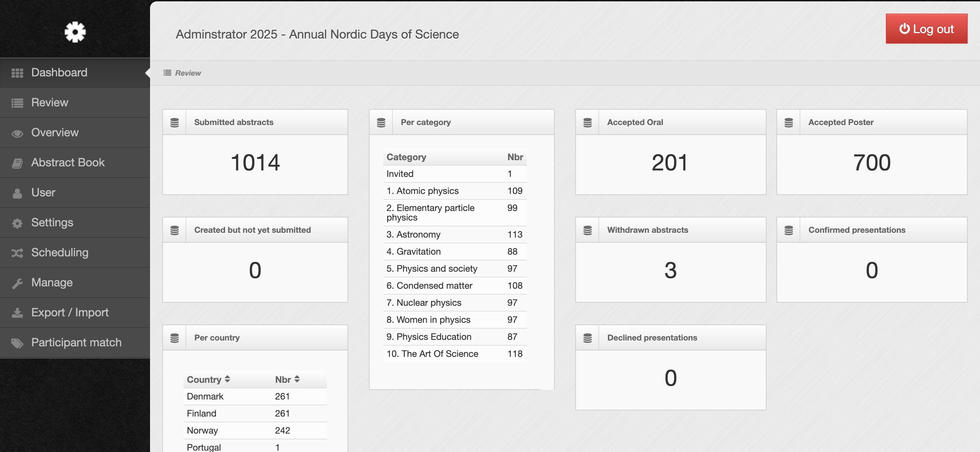Click the Abstract Book icon
The width and height of the screenshot is (980, 452).
pos(17,163)
